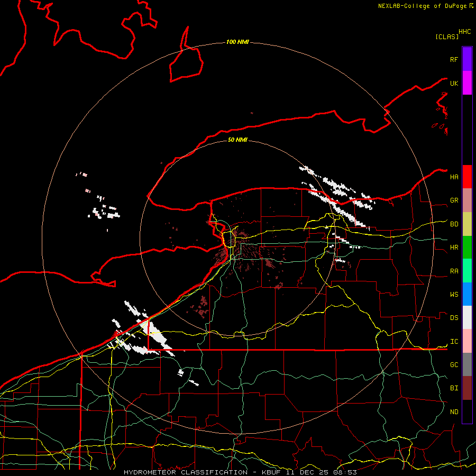Image resolution: width=476 pixels, height=476 pixels.
Task: Click the 'WS' legend label
Action: pos(454,295)
